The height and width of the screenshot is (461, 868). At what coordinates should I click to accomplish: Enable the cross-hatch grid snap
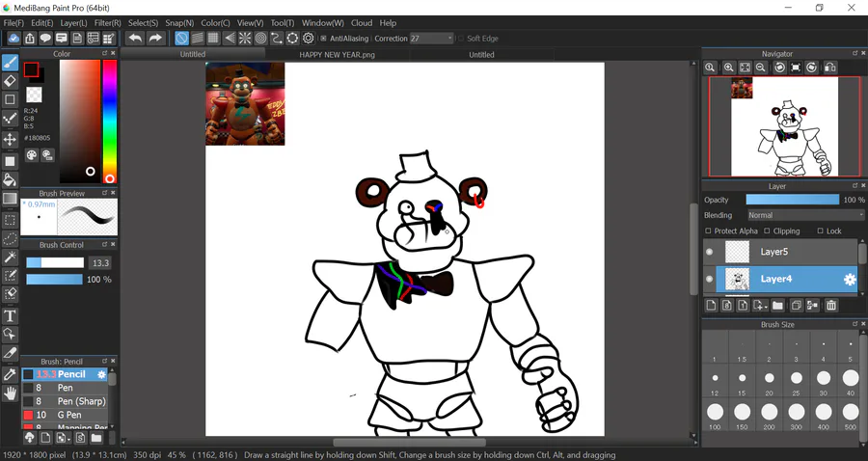point(213,39)
